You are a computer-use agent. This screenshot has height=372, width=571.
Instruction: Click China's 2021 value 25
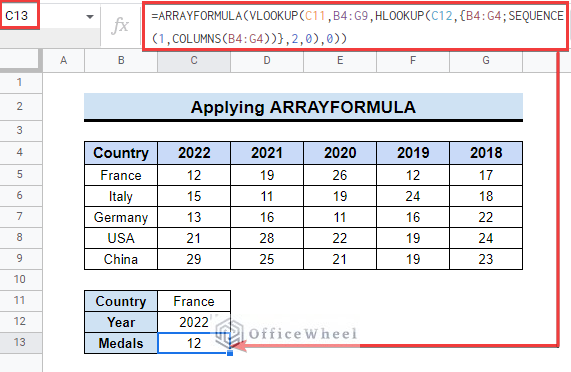[x=267, y=260]
